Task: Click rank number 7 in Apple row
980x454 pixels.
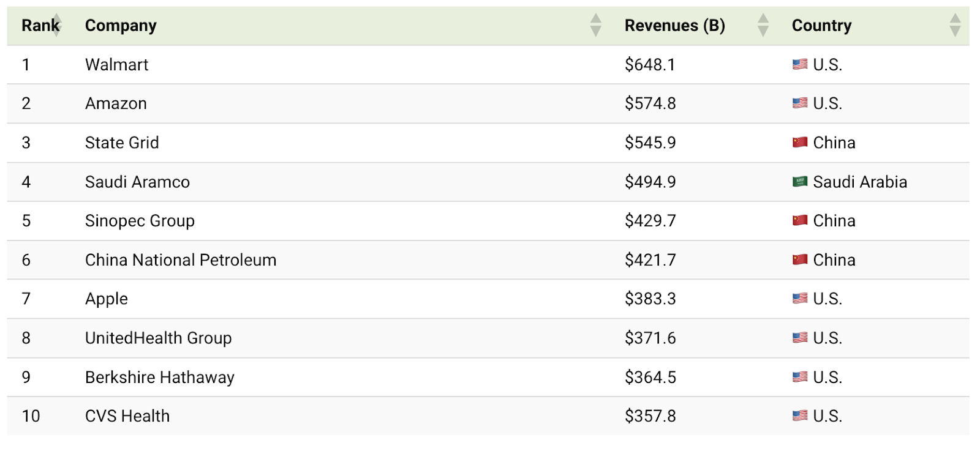Action: (26, 299)
